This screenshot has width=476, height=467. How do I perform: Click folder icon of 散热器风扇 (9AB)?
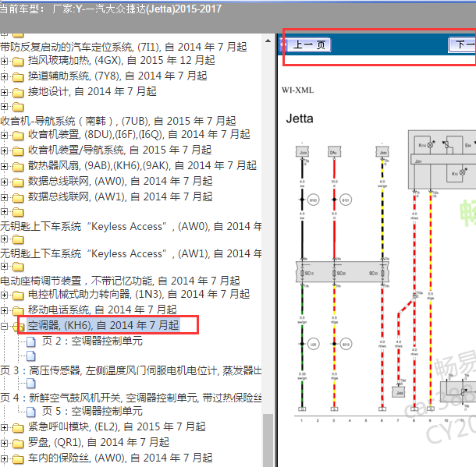(18, 167)
